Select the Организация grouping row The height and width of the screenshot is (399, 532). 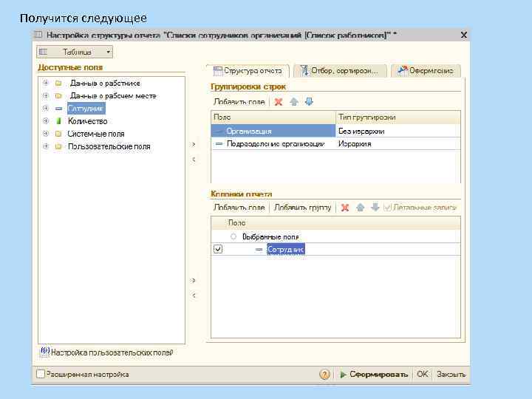pyautogui.click(x=273, y=131)
